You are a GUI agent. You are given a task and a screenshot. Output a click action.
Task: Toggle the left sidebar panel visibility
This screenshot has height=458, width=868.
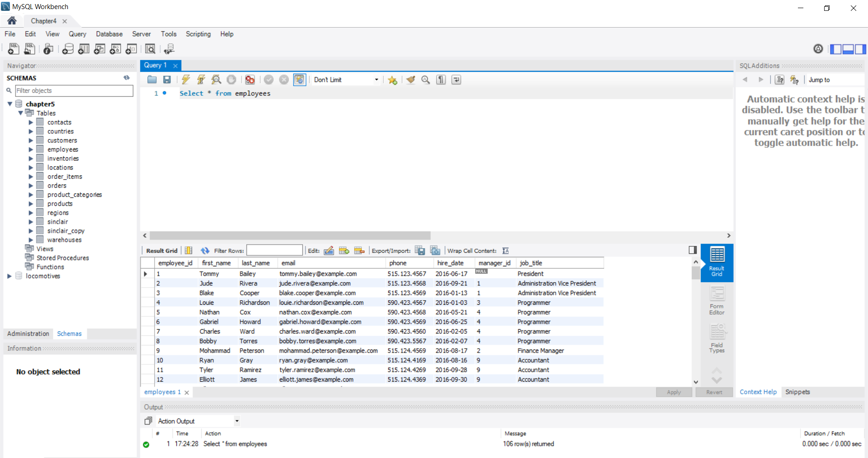[x=836, y=49]
